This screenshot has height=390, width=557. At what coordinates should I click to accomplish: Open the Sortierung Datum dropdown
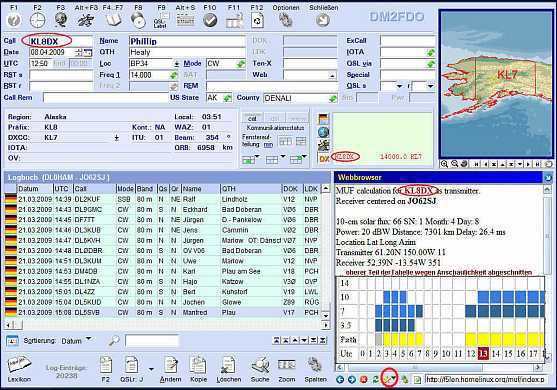click(x=89, y=339)
